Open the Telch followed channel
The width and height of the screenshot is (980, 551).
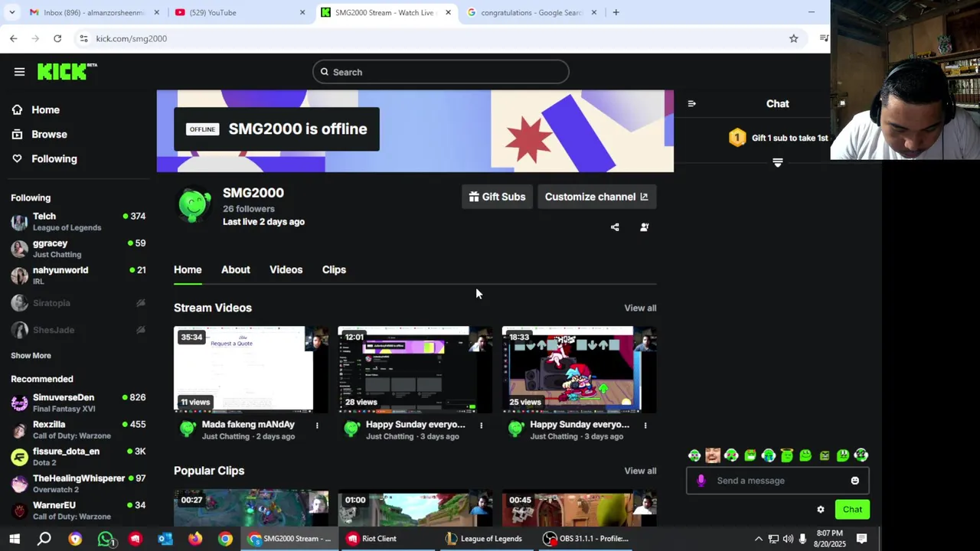click(x=78, y=222)
